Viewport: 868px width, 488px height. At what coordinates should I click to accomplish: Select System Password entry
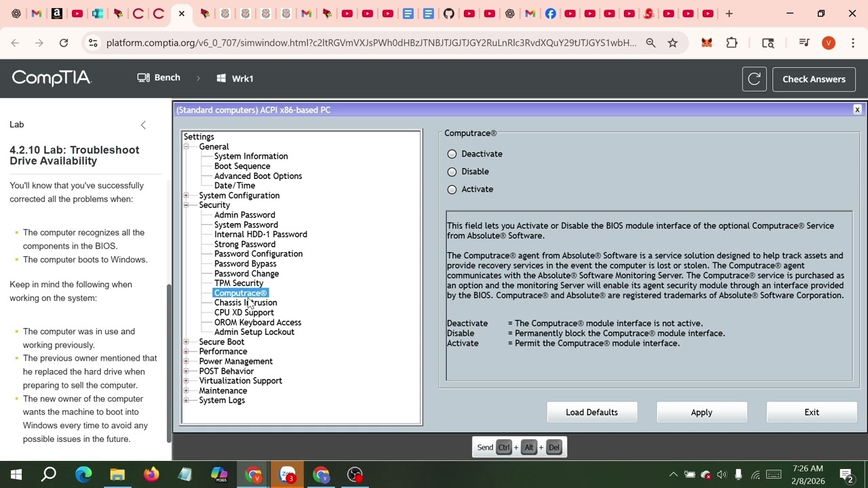tap(245, 224)
